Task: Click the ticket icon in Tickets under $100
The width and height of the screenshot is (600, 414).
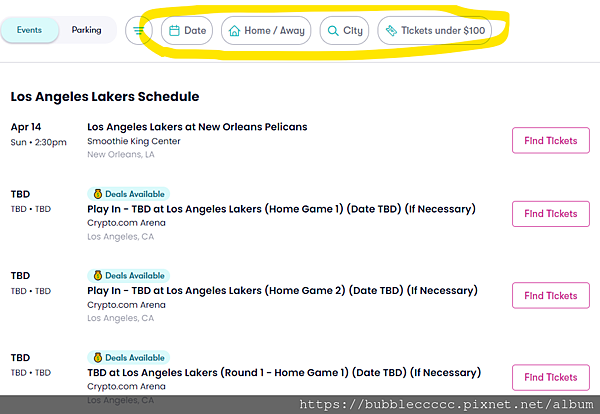Action: point(391,31)
